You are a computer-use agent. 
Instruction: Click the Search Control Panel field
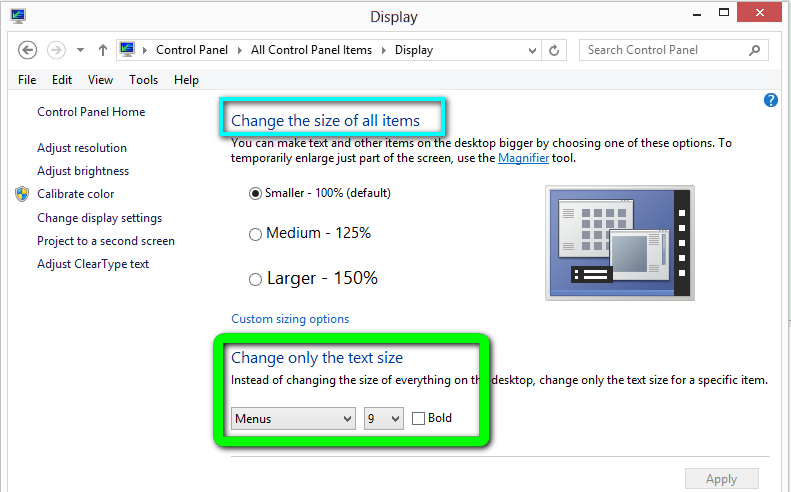[673, 50]
